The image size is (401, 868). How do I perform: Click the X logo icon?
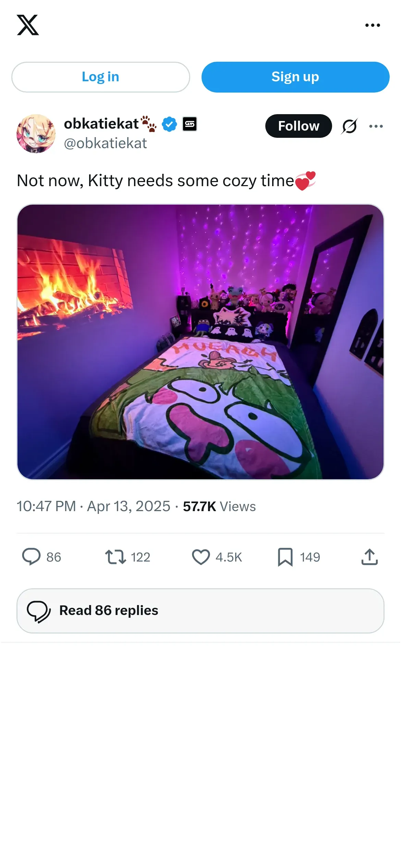coord(28,25)
